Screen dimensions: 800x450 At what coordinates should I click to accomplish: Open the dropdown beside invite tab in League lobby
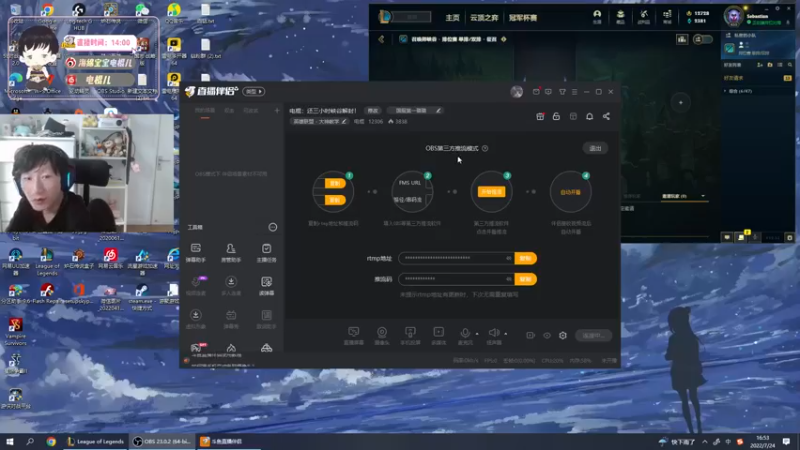[703, 196]
